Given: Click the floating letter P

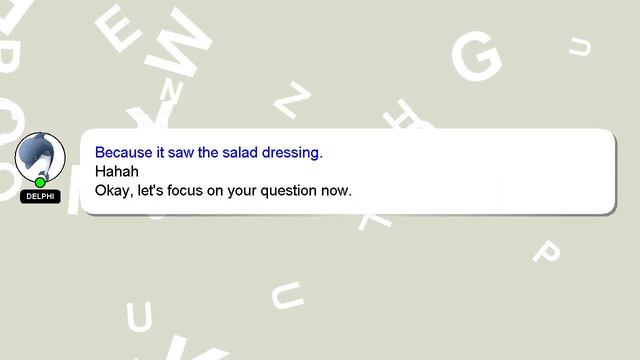Looking at the screenshot, I should pyautogui.click(x=547, y=251).
